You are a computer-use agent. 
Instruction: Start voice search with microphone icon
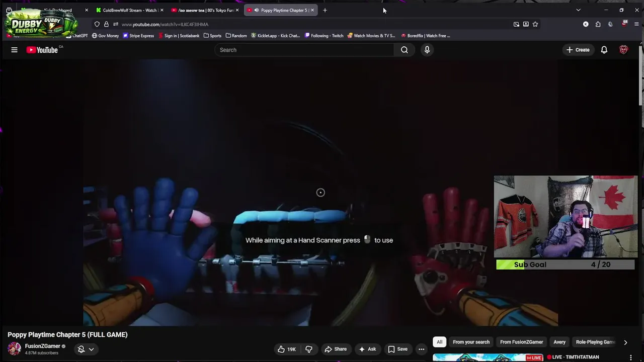pyautogui.click(x=427, y=50)
